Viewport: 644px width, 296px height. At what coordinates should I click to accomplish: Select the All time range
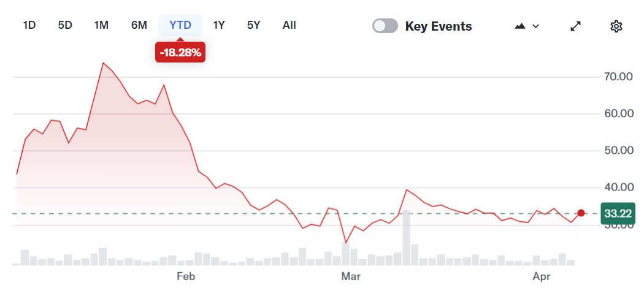289,25
